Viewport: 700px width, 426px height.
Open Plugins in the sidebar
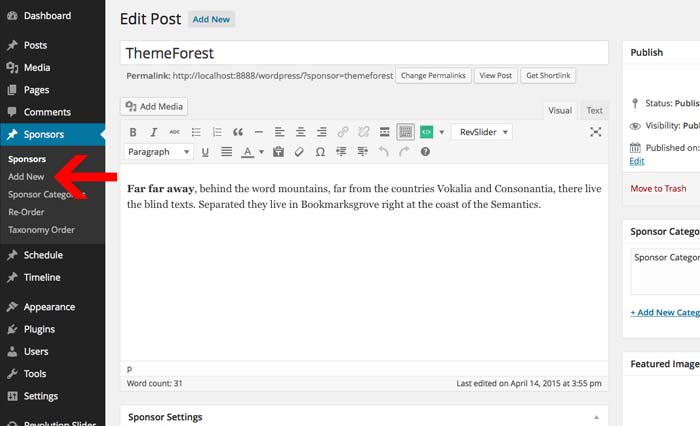pos(53,329)
